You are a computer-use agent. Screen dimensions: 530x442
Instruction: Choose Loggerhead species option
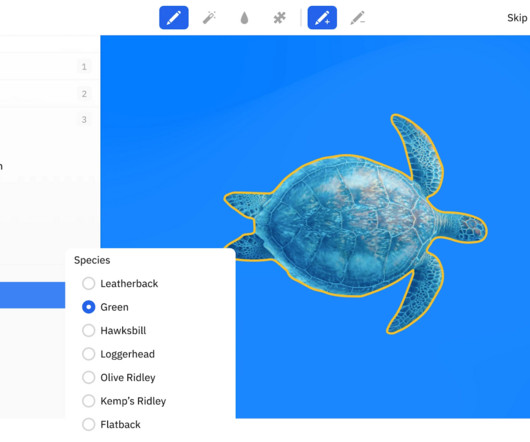point(118,354)
